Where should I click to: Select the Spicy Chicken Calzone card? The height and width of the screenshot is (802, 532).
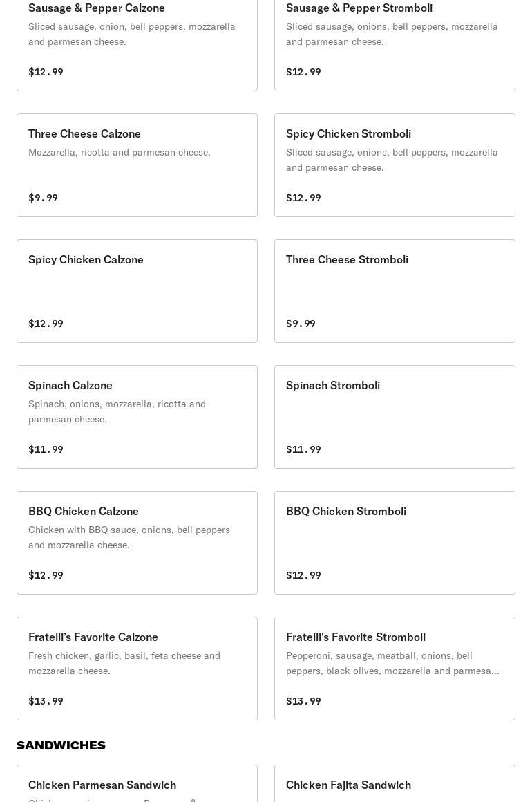point(137,291)
